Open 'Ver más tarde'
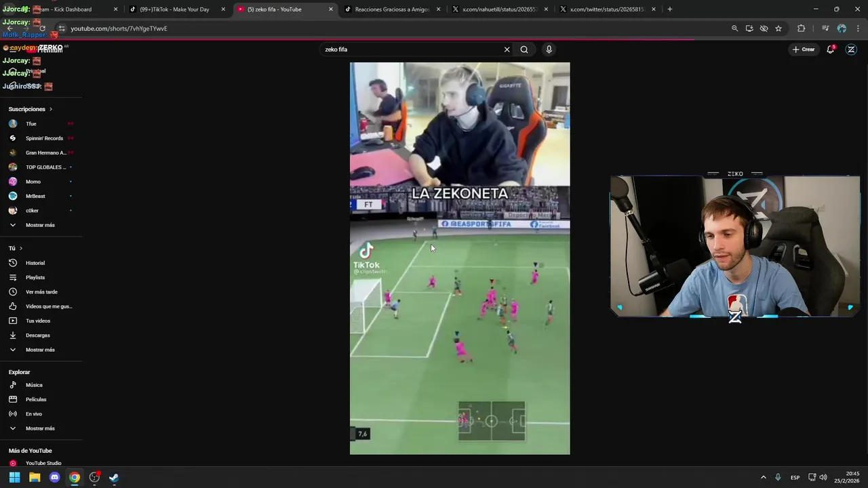The image size is (868, 488). point(41,292)
